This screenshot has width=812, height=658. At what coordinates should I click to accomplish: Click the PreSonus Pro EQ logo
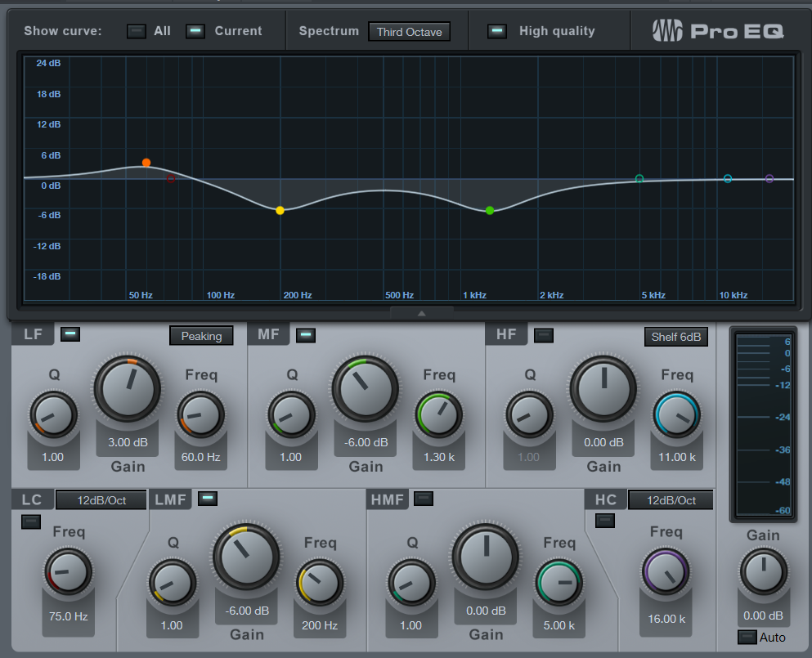718,31
